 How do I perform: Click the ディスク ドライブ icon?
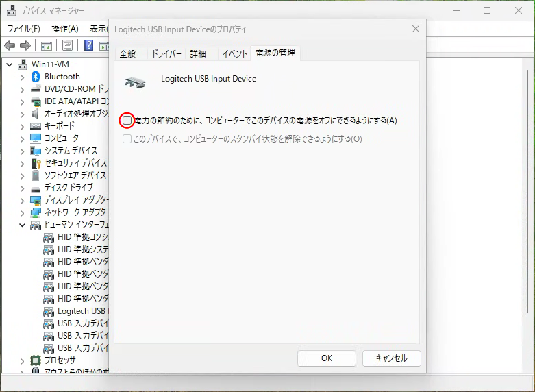click(36, 189)
